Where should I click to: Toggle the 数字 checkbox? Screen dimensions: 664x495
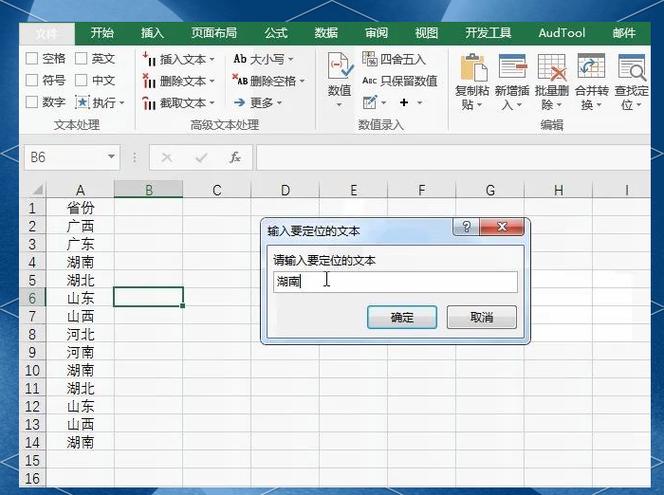tap(32, 102)
